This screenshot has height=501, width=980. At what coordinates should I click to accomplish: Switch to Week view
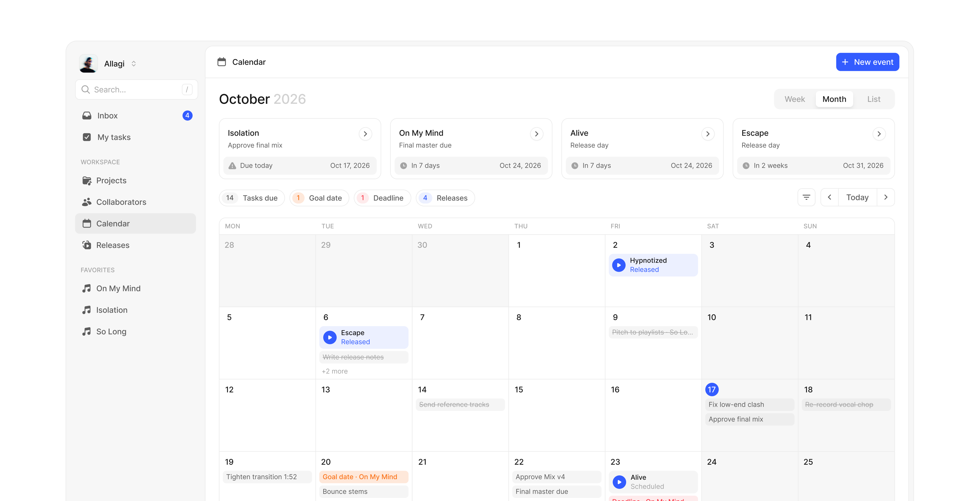coord(795,99)
